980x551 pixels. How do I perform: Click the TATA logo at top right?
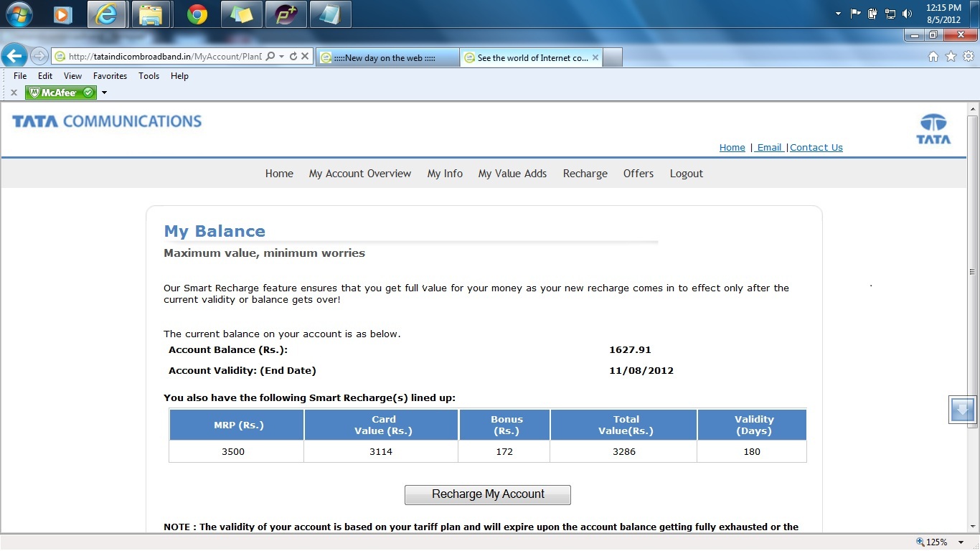pos(933,128)
